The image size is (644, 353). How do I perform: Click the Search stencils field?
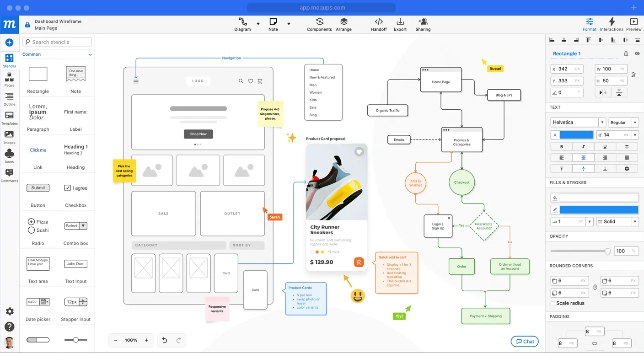click(57, 42)
